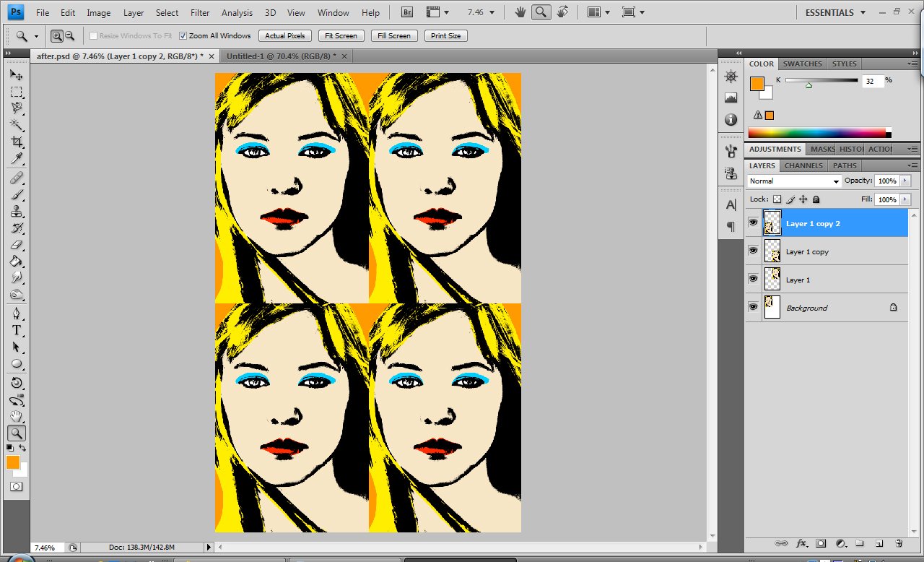Select the Eraser tool

point(16,244)
